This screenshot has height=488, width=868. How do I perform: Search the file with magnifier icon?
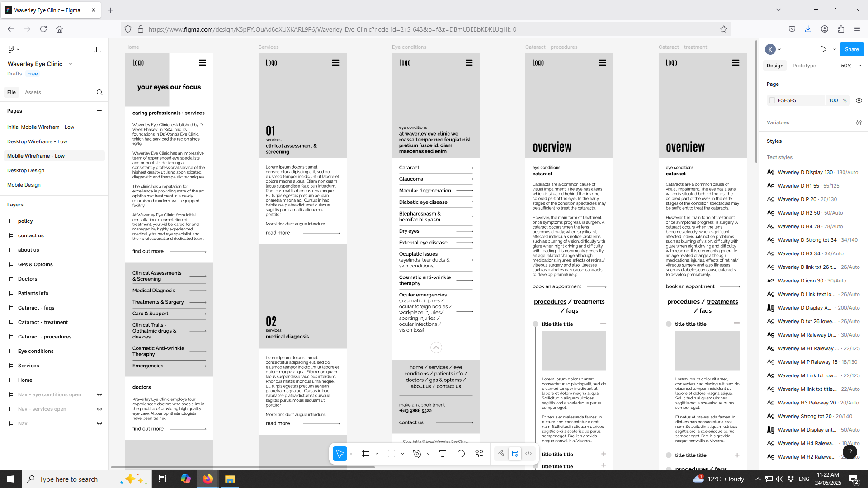pyautogui.click(x=99, y=92)
